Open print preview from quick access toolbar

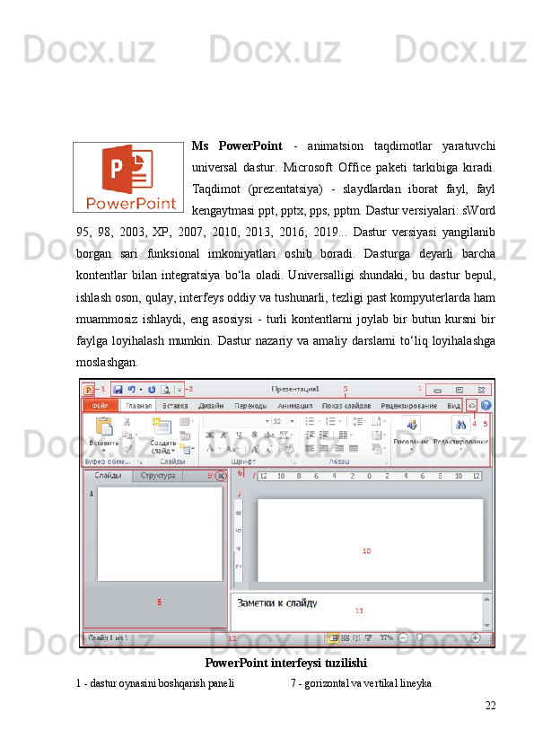[165, 390]
